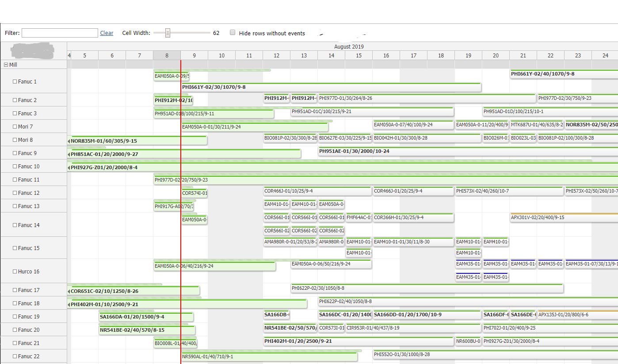The width and height of the screenshot is (618, 364).
Task: Open event SA166DD-01/20/1700/10-9 on Fanuc 19
Action: [x=427, y=315]
